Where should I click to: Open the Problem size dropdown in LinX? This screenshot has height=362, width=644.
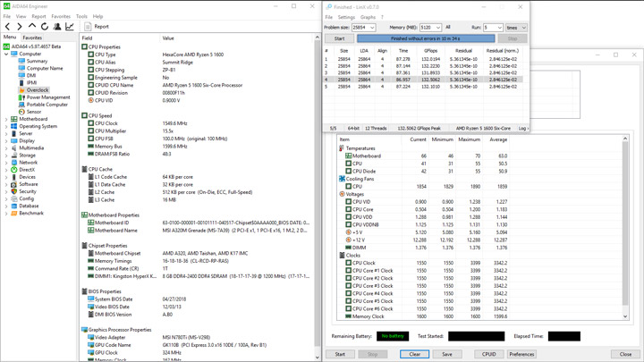(372, 28)
